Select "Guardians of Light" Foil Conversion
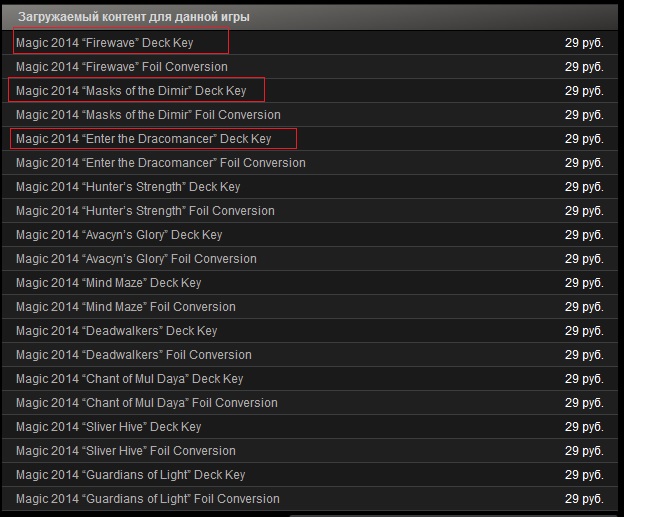Viewport: 645px width, 517px height. 148,499
